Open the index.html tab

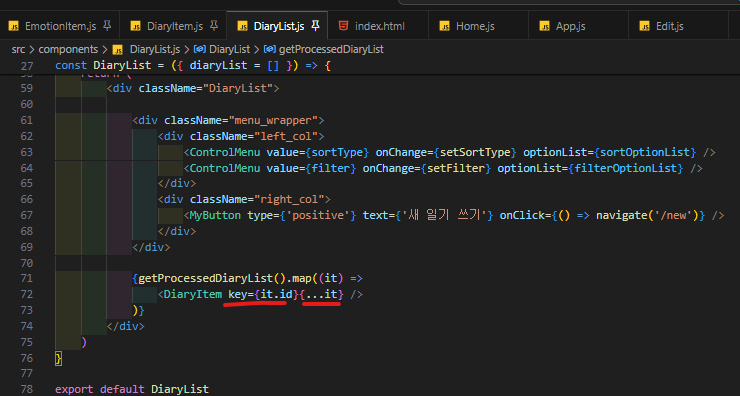(x=379, y=26)
